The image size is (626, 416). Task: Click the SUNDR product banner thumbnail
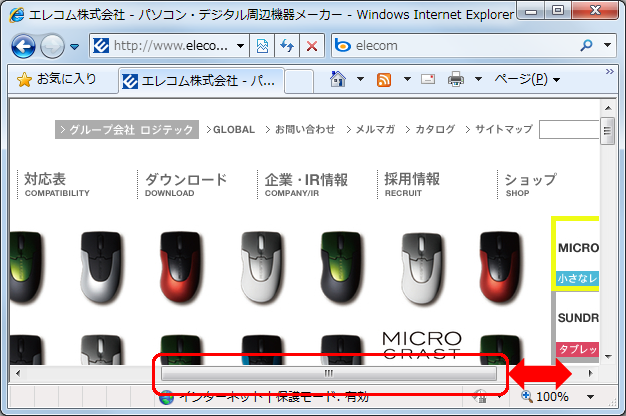pyautogui.click(x=576, y=327)
